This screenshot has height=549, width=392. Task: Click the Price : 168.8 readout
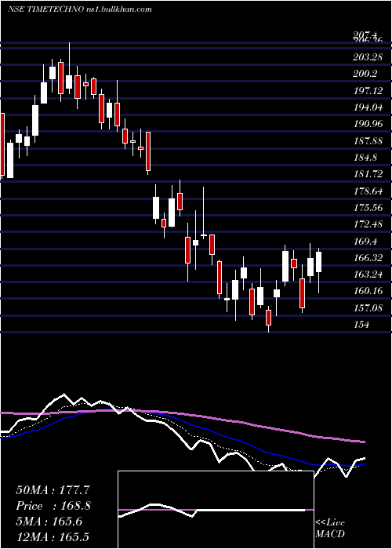coord(53,506)
